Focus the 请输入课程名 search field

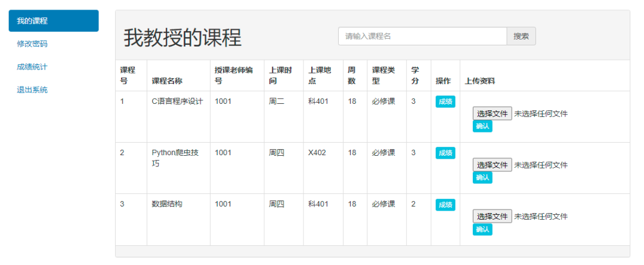click(422, 36)
